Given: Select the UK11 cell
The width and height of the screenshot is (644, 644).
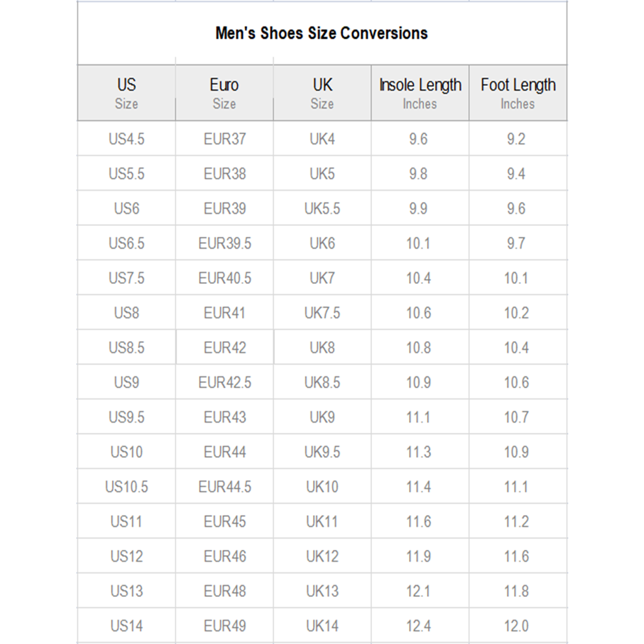Looking at the screenshot, I should 323,522.
